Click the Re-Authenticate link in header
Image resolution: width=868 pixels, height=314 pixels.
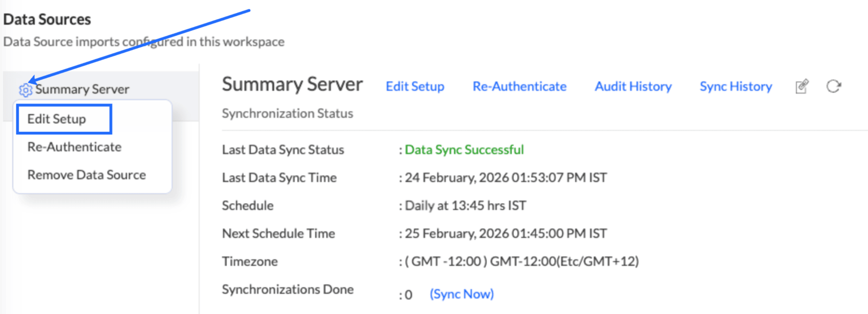pos(520,86)
